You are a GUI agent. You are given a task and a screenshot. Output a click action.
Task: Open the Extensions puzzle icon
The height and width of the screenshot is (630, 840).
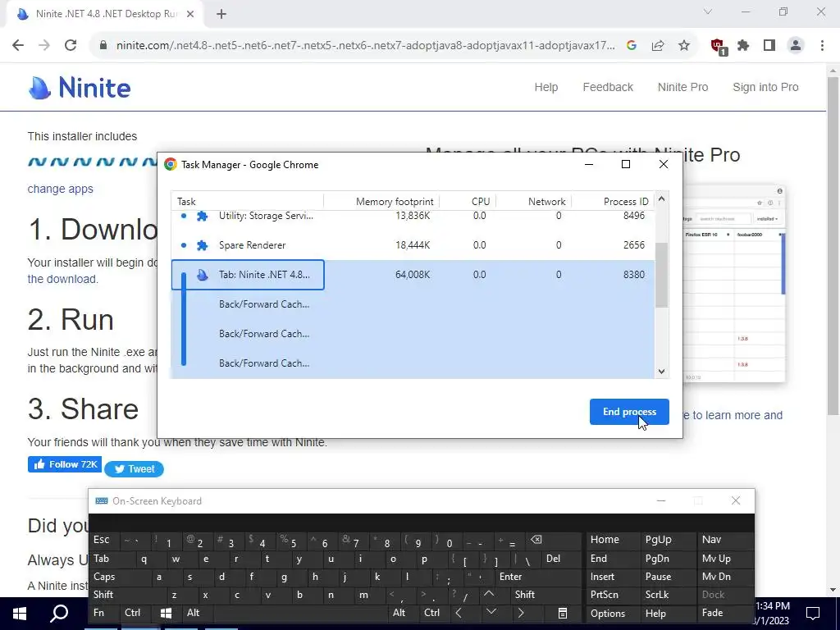pos(743,46)
